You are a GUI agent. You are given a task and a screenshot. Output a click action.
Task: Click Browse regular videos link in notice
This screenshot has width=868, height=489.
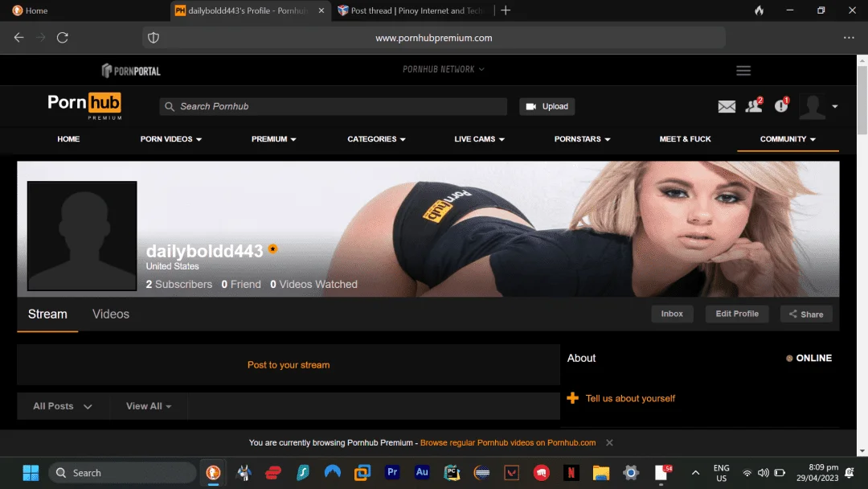pyautogui.click(x=508, y=442)
